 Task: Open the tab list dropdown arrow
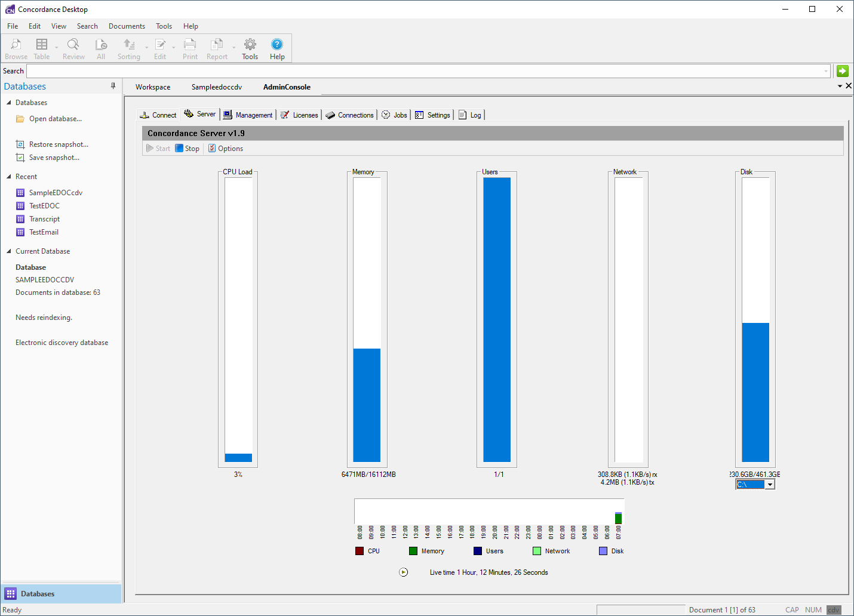(x=840, y=87)
